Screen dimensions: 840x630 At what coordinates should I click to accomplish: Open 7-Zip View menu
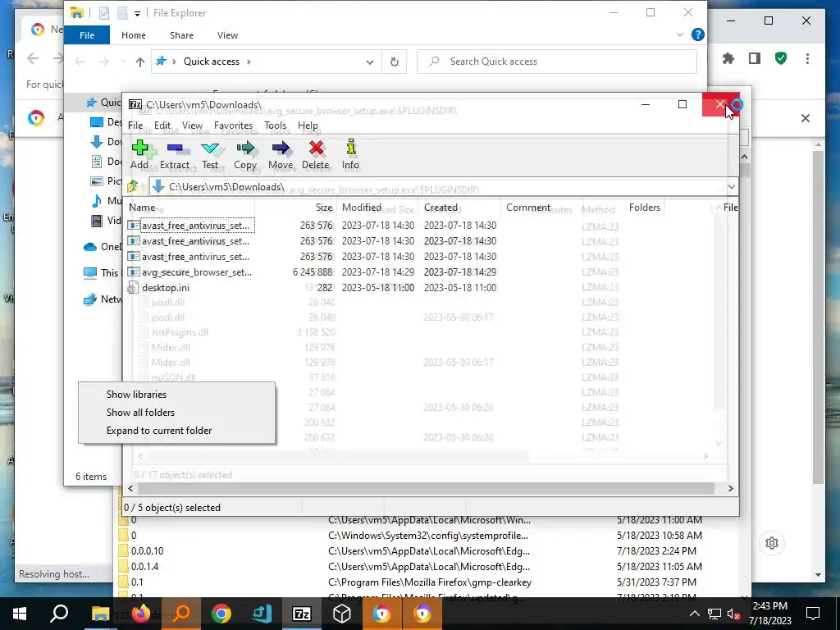pyautogui.click(x=192, y=126)
